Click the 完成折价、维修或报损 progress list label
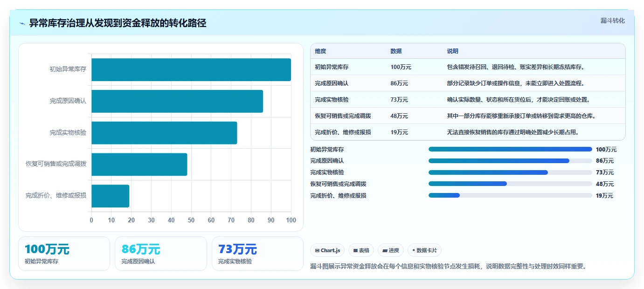This screenshot has height=289, width=644. click(x=338, y=196)
